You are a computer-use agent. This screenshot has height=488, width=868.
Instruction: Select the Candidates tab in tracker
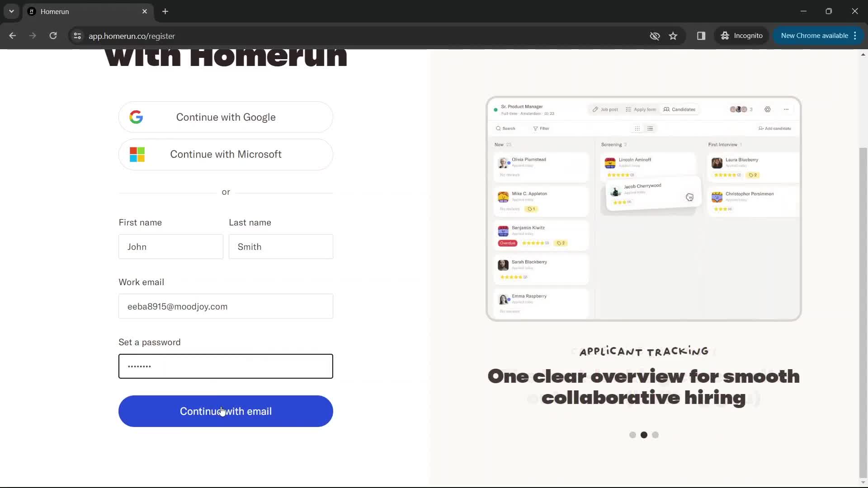tap(679, 109)
